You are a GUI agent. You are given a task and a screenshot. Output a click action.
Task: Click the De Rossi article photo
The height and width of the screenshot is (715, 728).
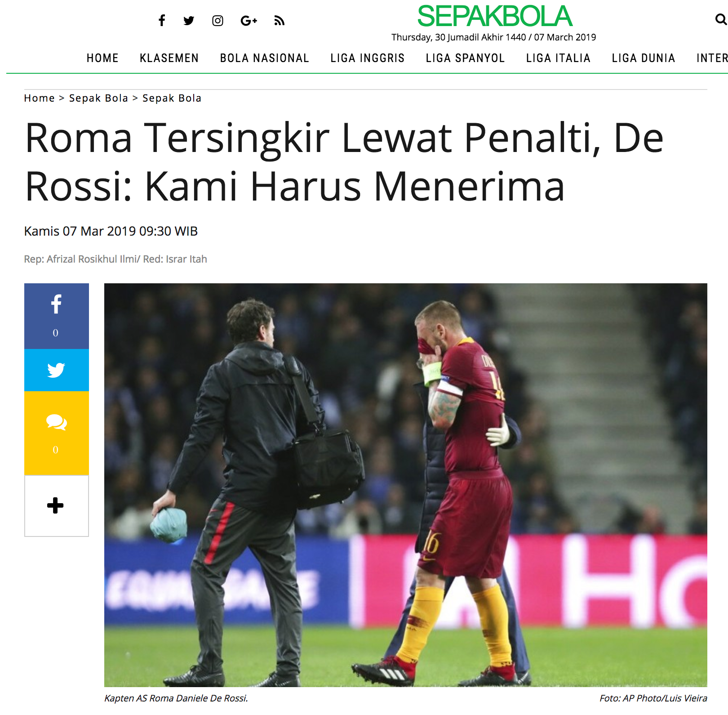tap(405, 485)
